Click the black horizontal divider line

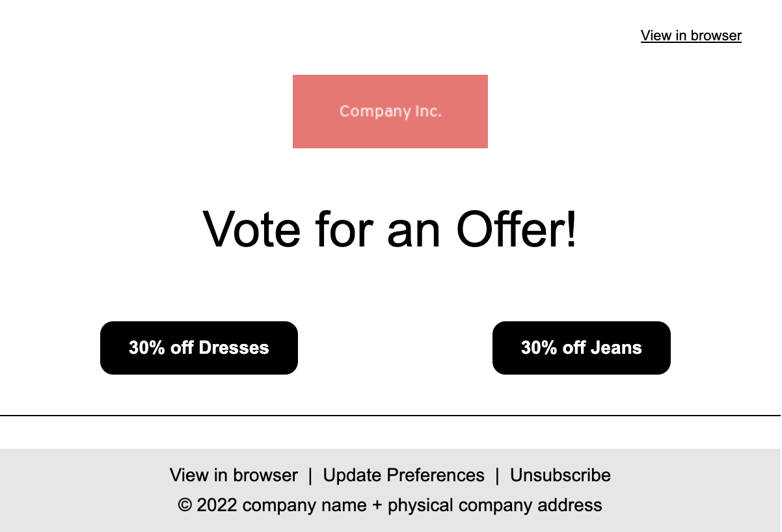(390, 415)
